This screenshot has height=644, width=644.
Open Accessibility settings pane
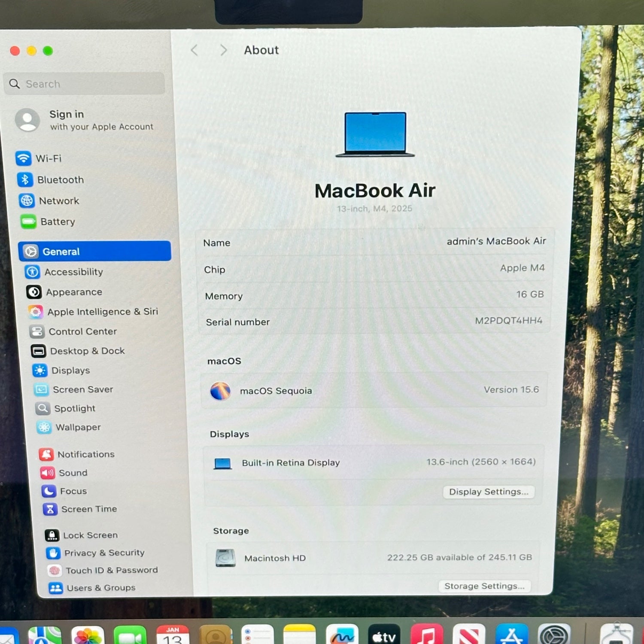click(73, 272)
